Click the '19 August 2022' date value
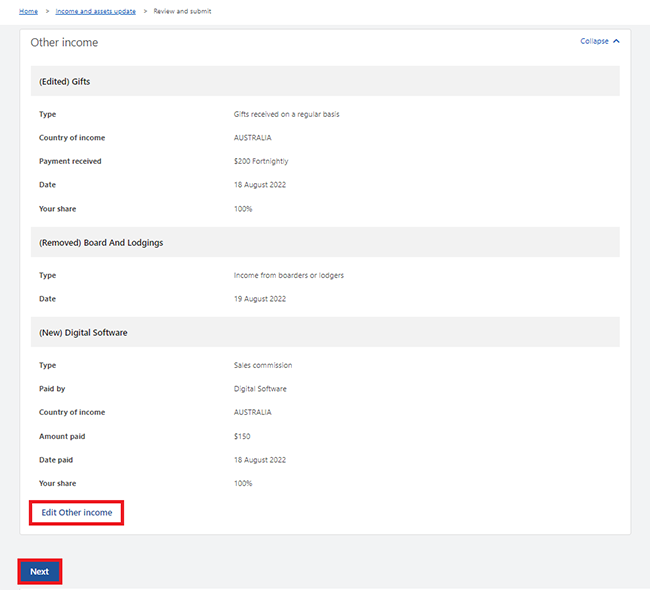The width and height of the screenshot is (650, 590). coord(260,299)
